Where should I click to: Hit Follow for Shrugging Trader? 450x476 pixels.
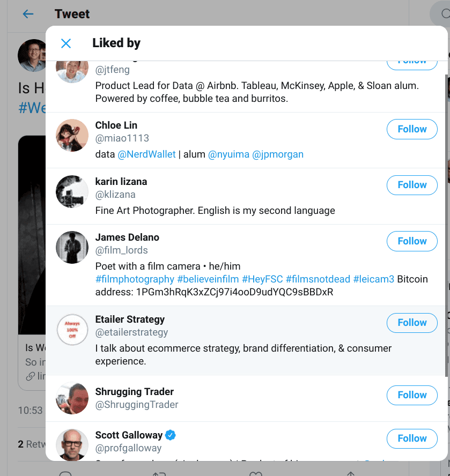[411, 395]
